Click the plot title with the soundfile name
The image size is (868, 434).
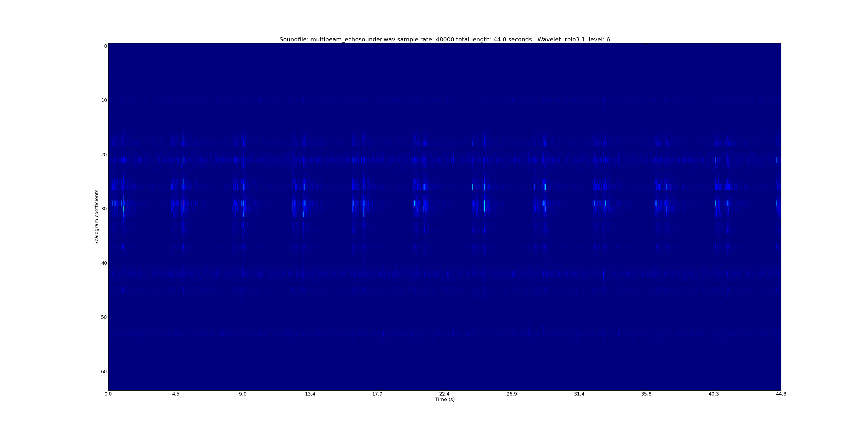click(x=444, y=39)
